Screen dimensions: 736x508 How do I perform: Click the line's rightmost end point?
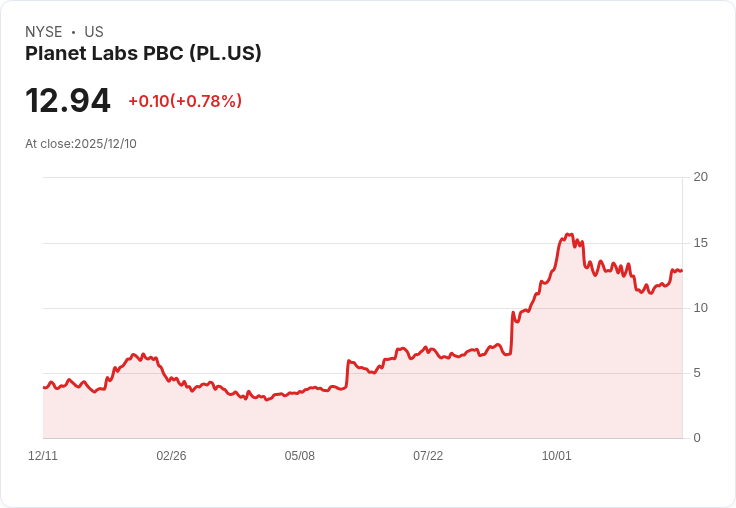(682, 271)
